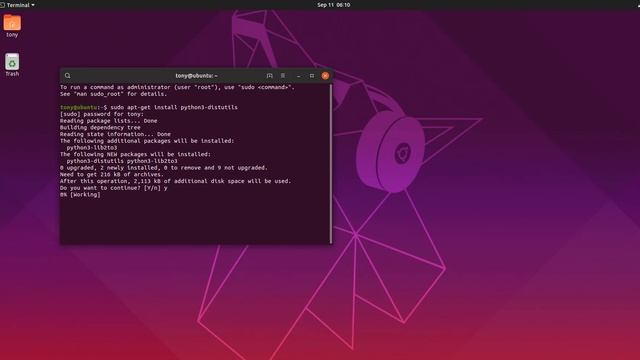Viewport: 640px width, 360px height.
Task: Close the terminal window
Action: [325, 76]
